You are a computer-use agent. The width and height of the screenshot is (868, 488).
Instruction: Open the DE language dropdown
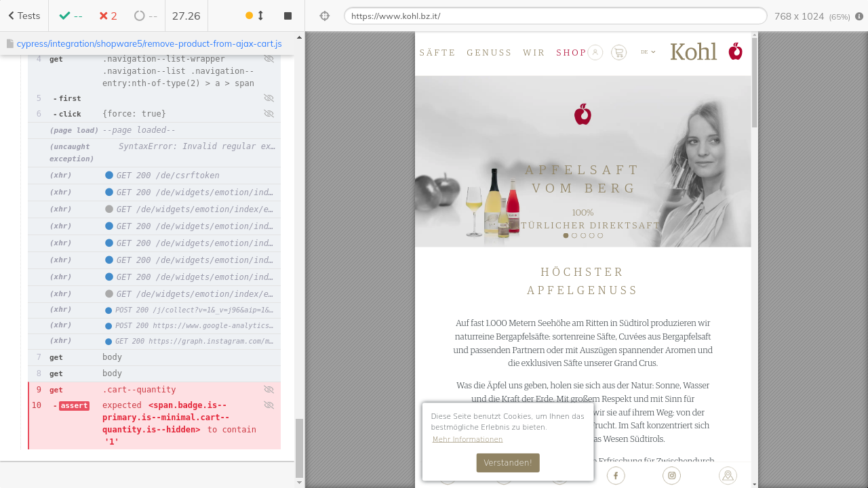coord(648,52)
